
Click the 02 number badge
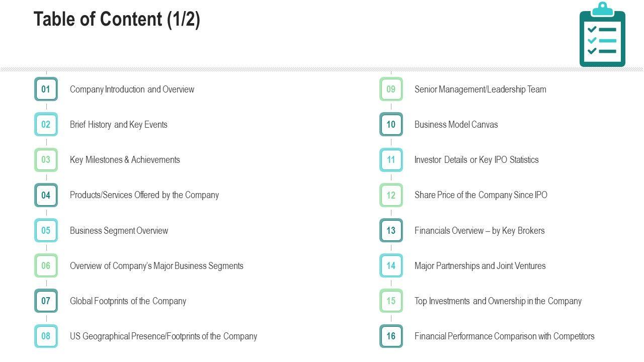pyautogui.click(x=46, y=125)
